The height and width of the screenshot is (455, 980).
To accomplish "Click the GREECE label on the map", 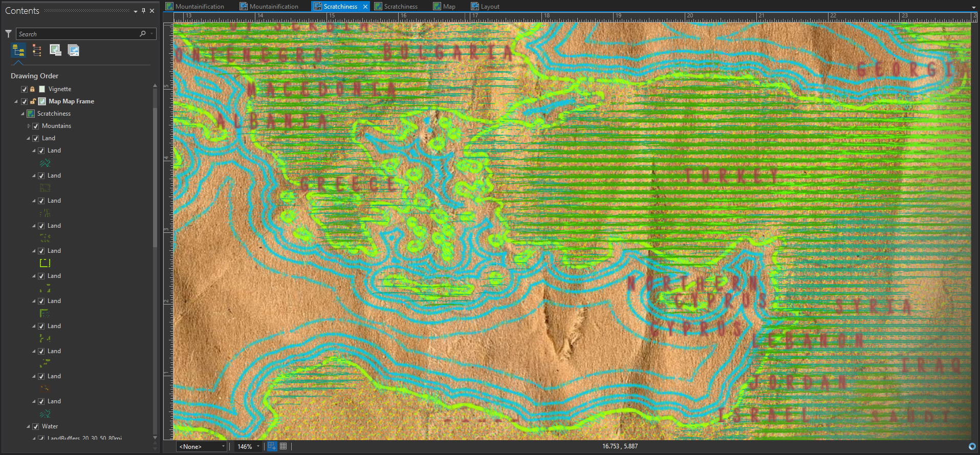I will point(347,184).
